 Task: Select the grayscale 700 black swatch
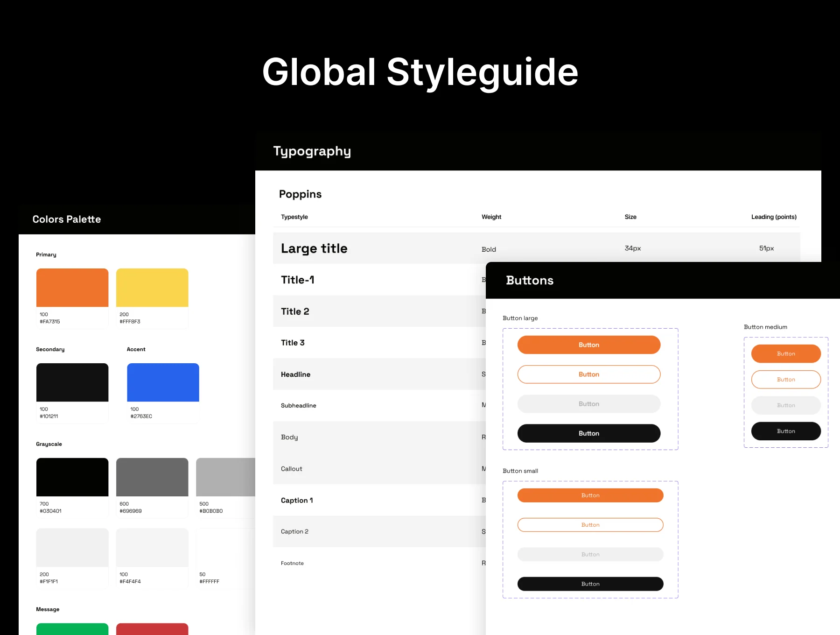coord(72,477)
